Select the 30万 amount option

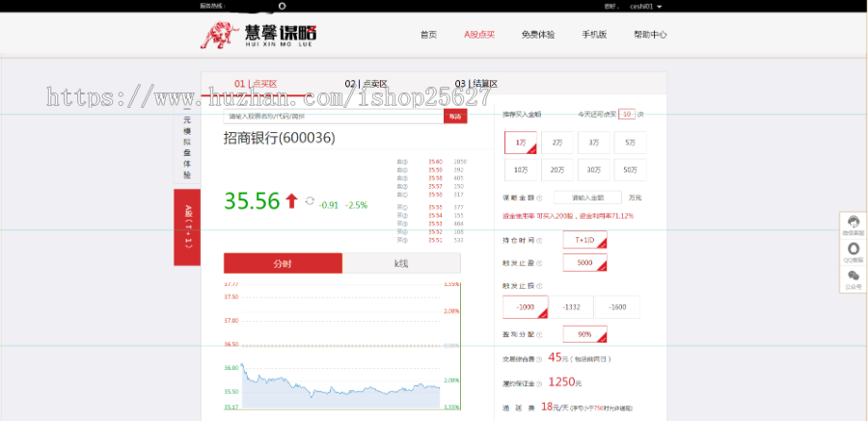pos(594,170)
